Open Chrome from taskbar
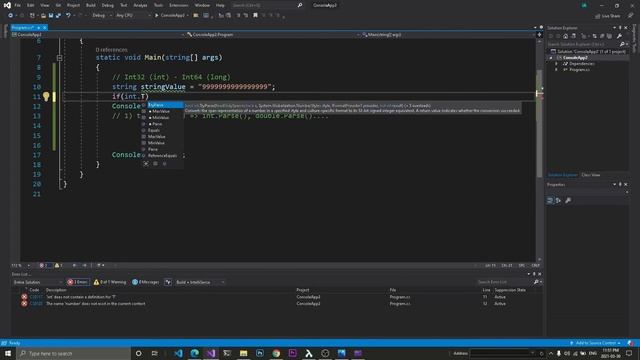This screenshot has height=360, width=640. click(x=276, y=353)
